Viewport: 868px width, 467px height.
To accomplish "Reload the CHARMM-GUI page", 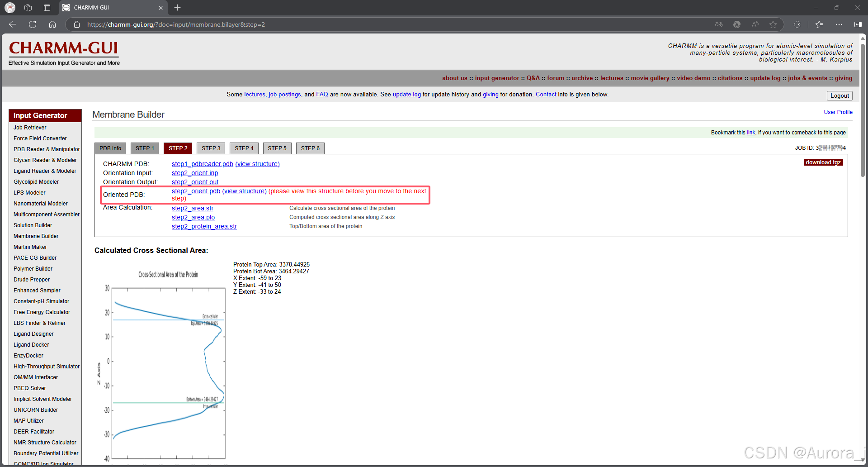I will 33,24.
